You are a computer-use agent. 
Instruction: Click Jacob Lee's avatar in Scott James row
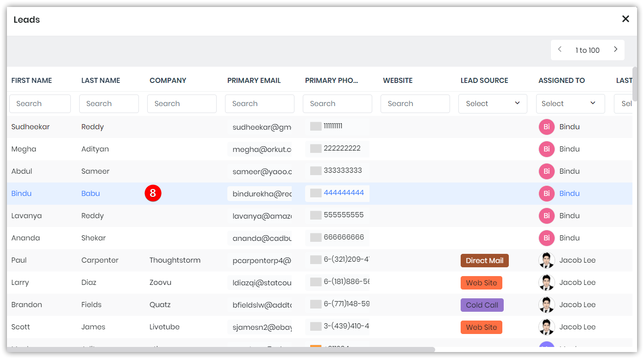[x=547, y=327]
